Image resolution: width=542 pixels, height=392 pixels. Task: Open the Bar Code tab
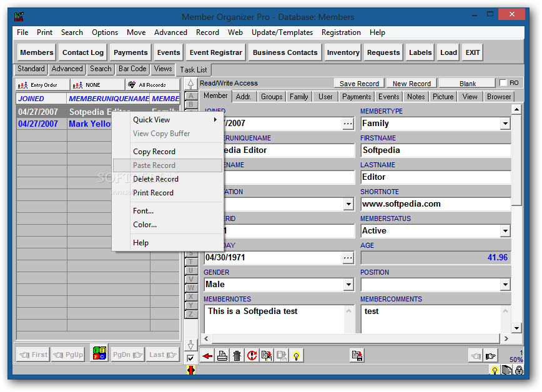coord(132,69)
